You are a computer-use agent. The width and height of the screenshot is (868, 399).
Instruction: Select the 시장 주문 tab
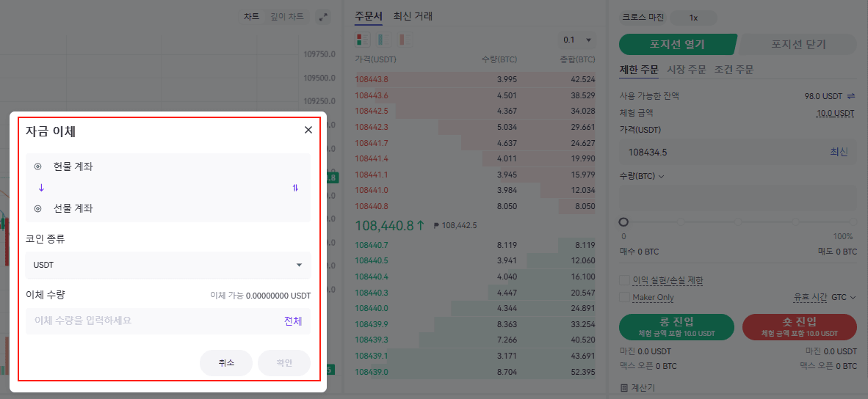pos(686,70)
